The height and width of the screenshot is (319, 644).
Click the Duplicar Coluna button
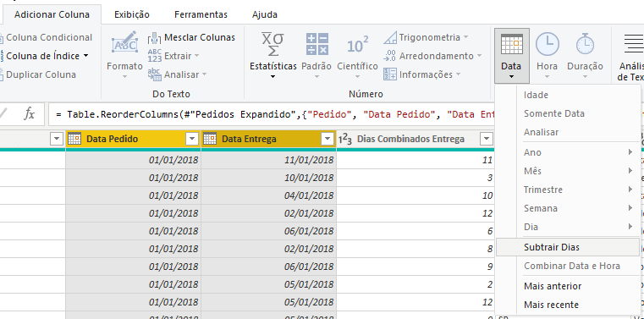click(38, 74)
